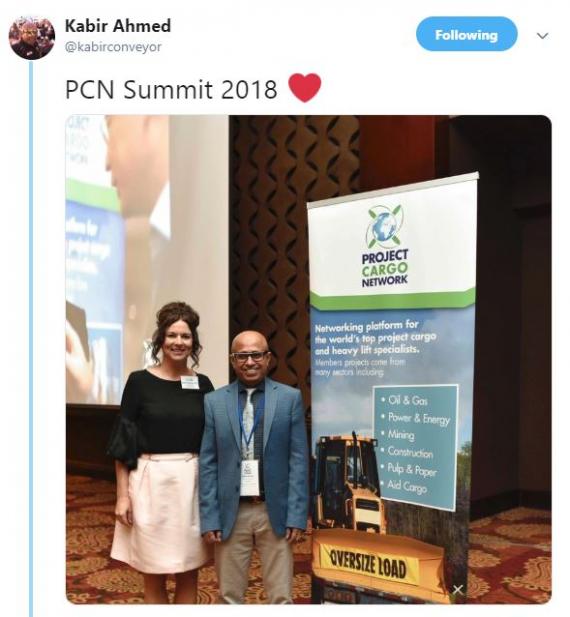The height and width of the screenshot is (617, 570).
Task: Open the Kabir Ahmed display name link
Action: tap(118, 26)
